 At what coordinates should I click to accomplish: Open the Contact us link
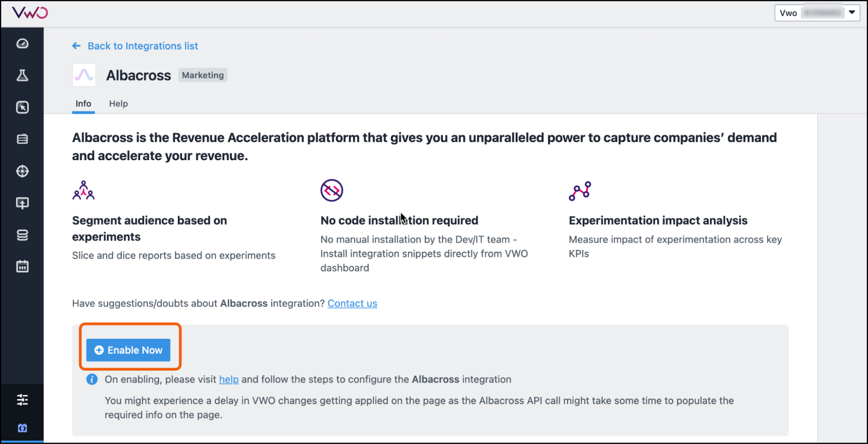(352, 303)
